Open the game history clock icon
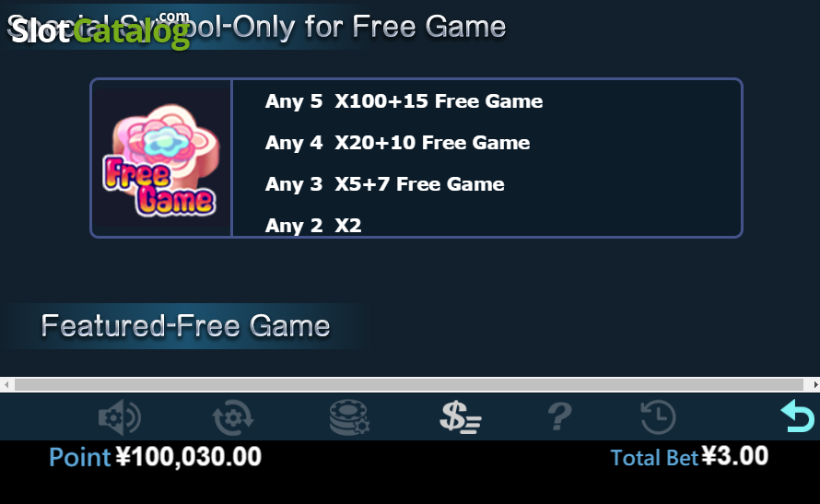The height and width of the screenshot is (504, 820). click(x=659, y=417)
